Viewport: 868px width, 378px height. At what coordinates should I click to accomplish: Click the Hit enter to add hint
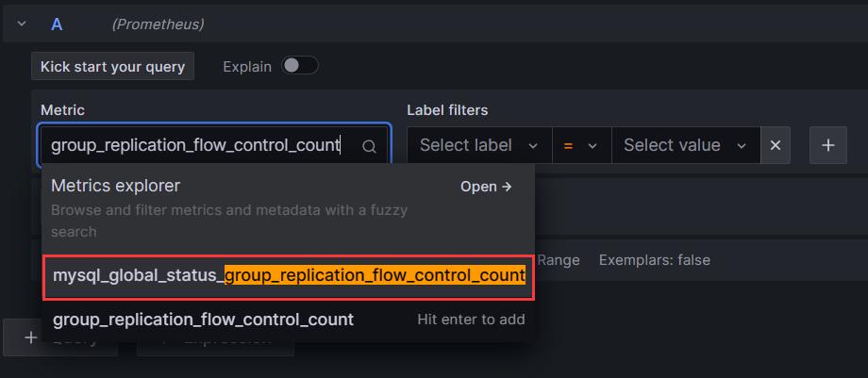click(471, 320)
